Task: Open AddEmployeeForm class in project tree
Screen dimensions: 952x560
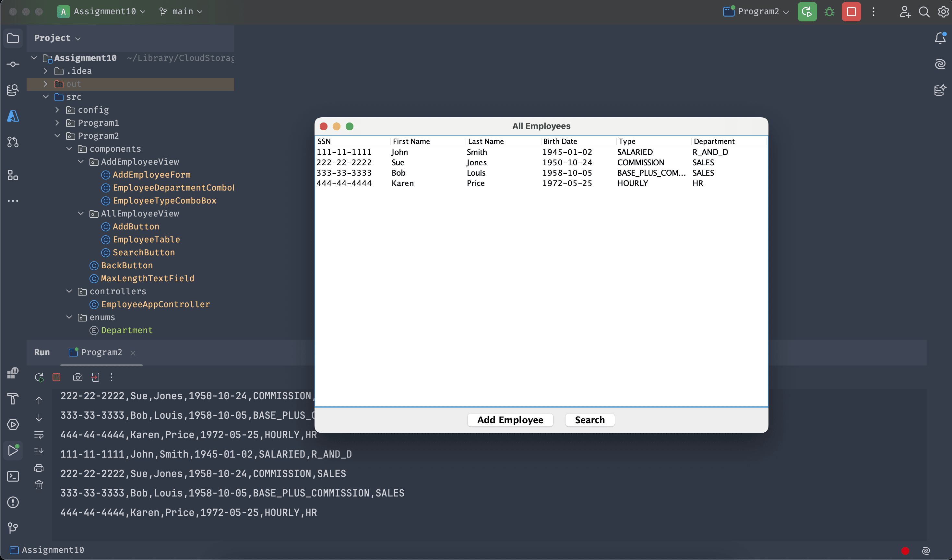Action: point(151,175)
